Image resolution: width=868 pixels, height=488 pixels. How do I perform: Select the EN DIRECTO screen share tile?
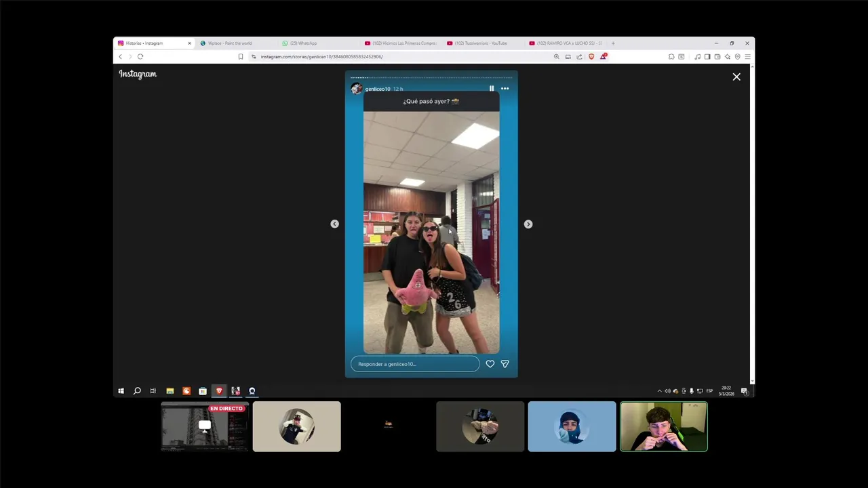tap(205, 426)
